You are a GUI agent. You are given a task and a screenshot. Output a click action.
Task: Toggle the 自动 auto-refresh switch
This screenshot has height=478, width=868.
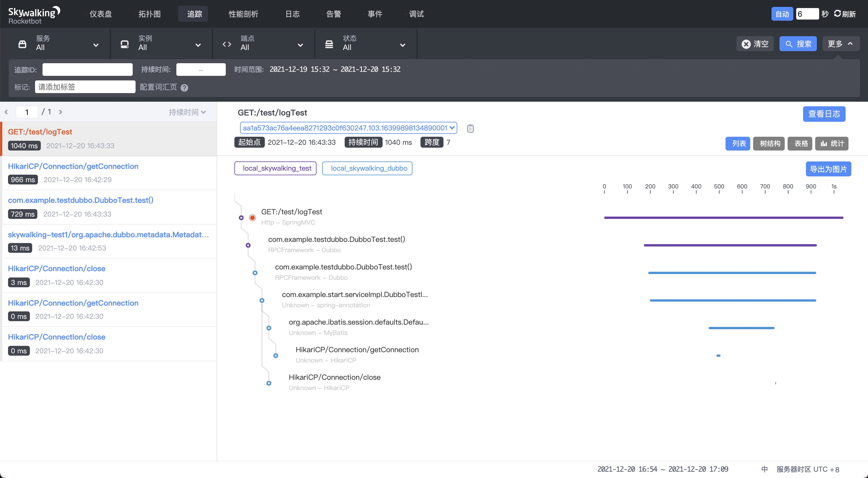point(782,14)
